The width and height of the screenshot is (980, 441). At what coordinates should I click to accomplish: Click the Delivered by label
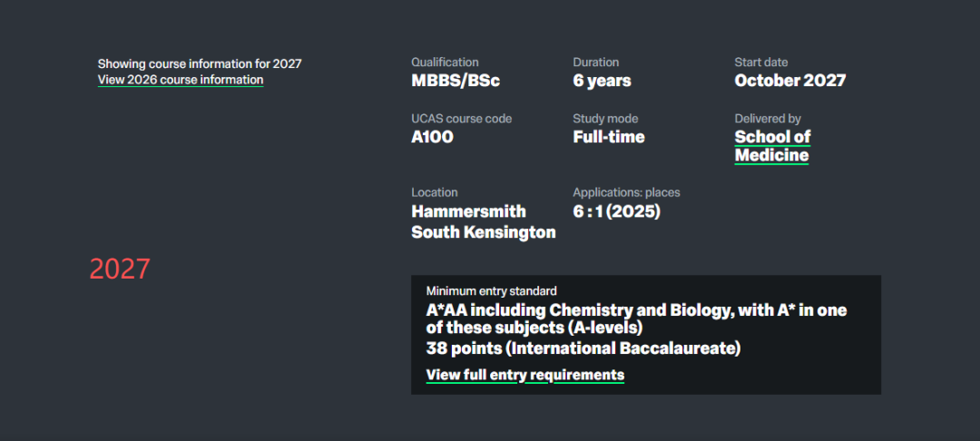pyautogui.click(x=768, y=119)
